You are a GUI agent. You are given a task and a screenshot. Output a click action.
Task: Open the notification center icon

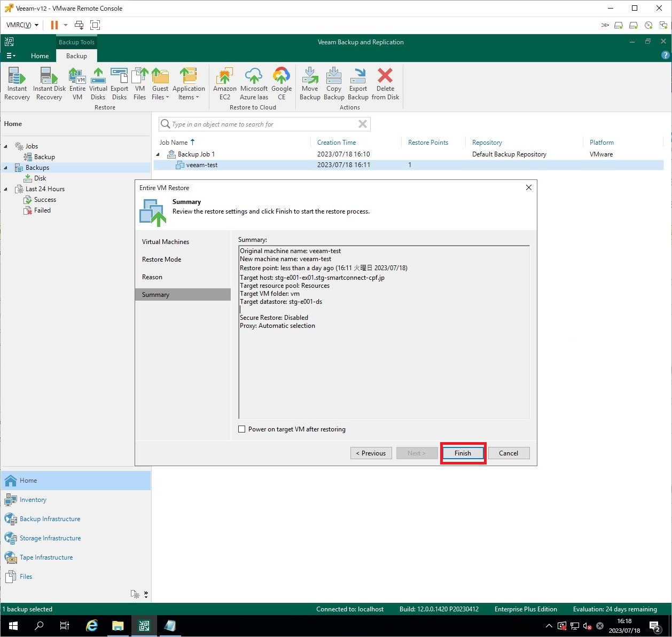click(655, 626)
